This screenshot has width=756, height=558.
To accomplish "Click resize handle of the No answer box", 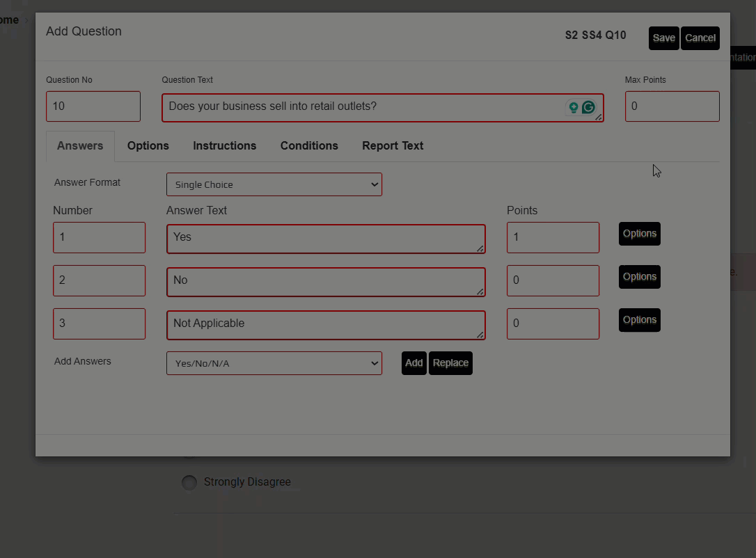I will tap(480, 292).
